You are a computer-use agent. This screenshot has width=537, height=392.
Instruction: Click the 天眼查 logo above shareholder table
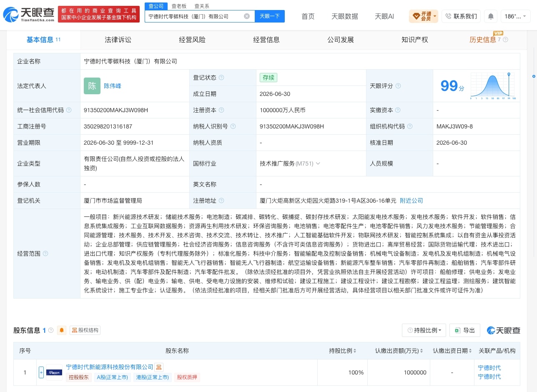point(504,330)
